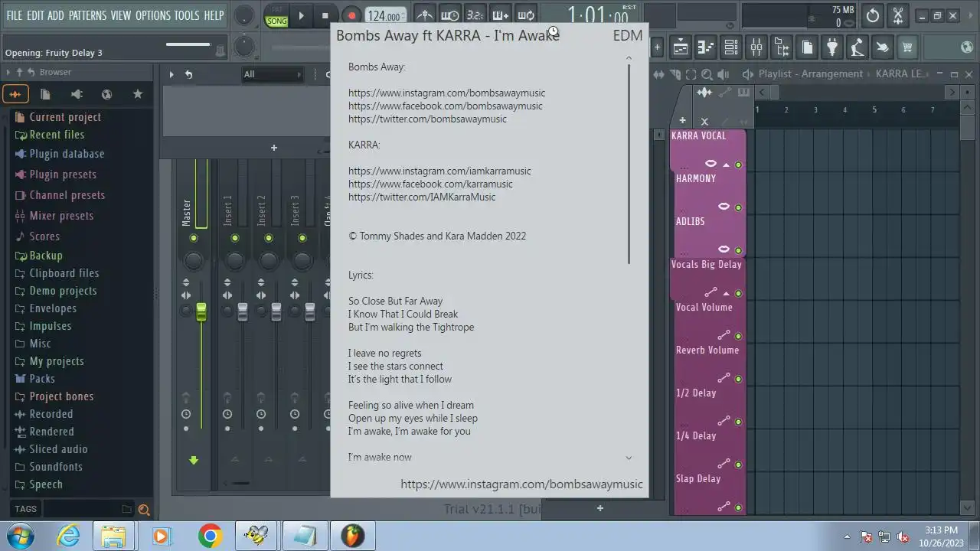Viewport: 980px width, 551px height.
Task: Click the playlist zoom magnifier icon
Action: tap(707, 74)
